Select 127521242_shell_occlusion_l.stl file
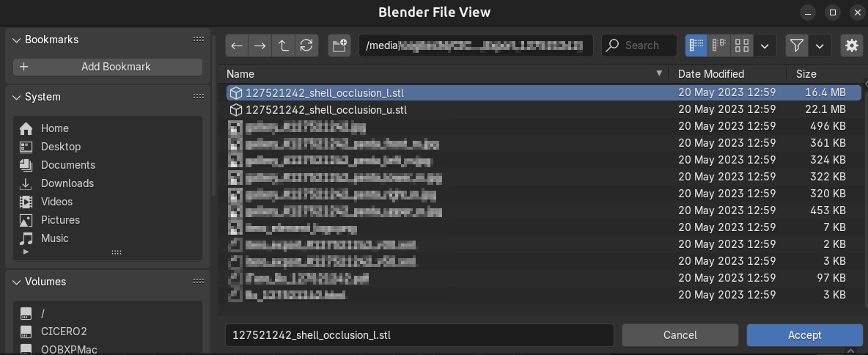Screen dimensions: 868x355 click(544, 92)
